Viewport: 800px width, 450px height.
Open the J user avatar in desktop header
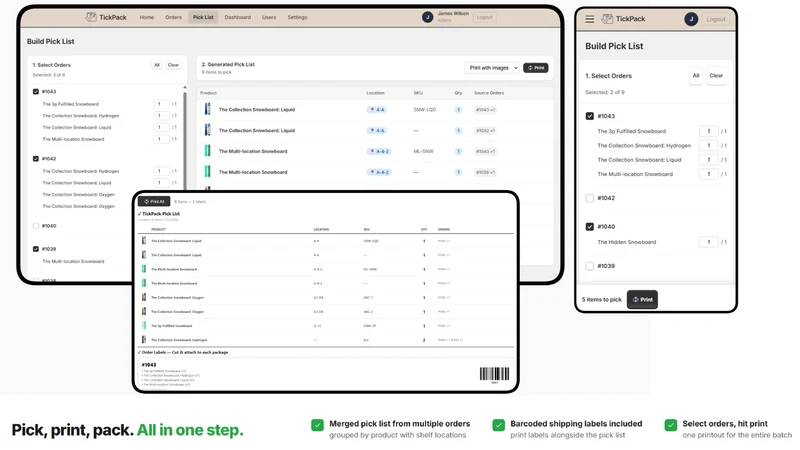coord(427,17)
